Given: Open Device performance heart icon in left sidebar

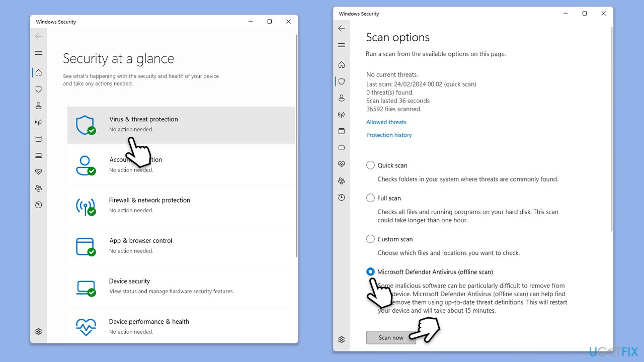Looking at the screenshot, I should pos(39,171).
